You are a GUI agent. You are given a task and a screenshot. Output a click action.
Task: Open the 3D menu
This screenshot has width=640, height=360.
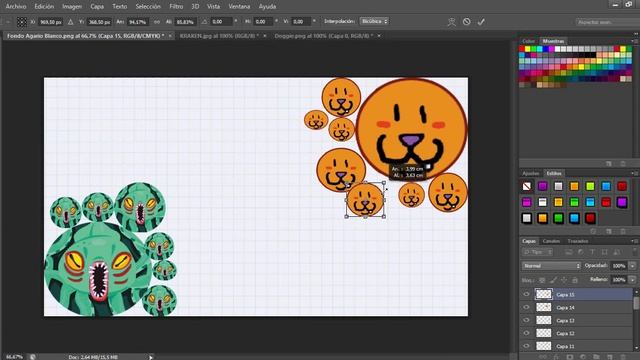(196, 7)
